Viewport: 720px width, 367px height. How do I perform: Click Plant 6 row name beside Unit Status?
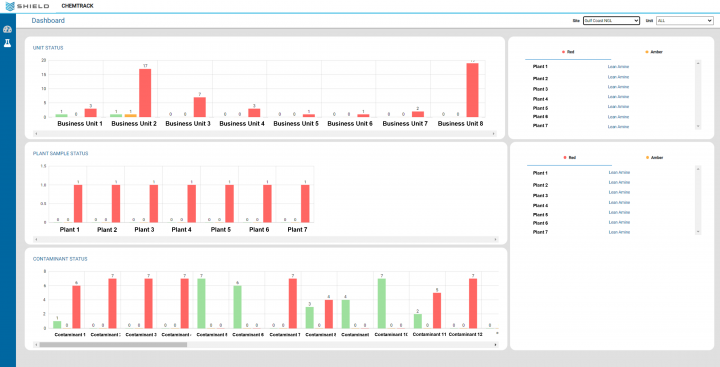coord(540,117)
